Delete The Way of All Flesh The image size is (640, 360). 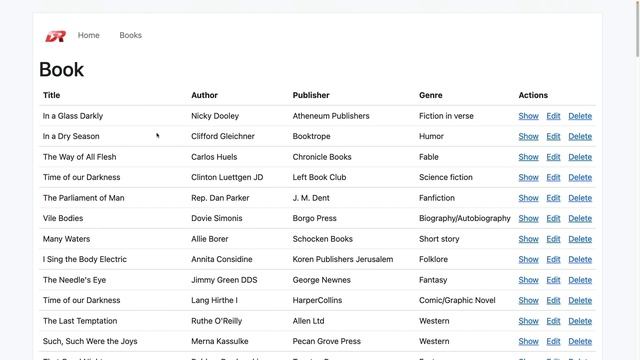pos(580,157)
